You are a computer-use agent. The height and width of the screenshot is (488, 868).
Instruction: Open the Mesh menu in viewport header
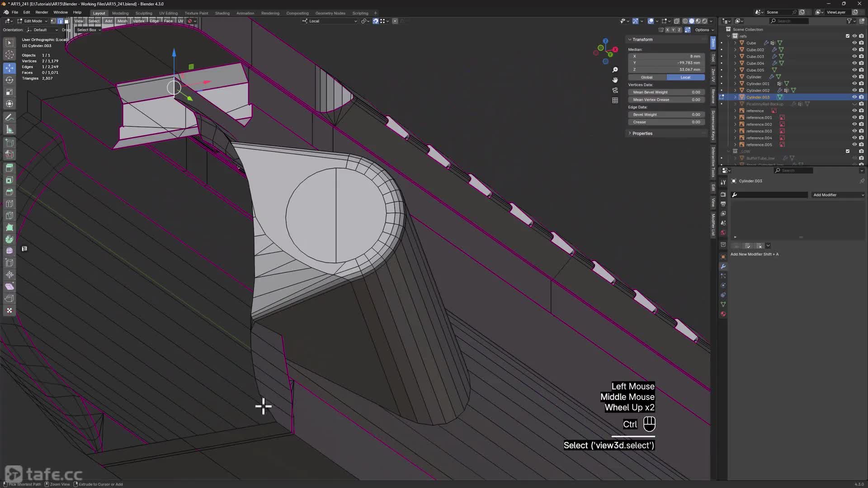click(122, 21)
